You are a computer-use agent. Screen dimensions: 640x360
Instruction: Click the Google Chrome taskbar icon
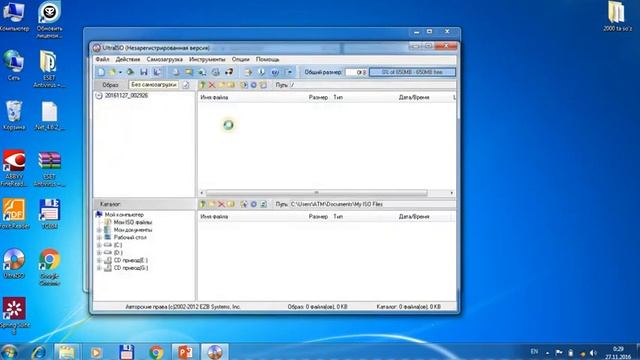coord(156,352)
